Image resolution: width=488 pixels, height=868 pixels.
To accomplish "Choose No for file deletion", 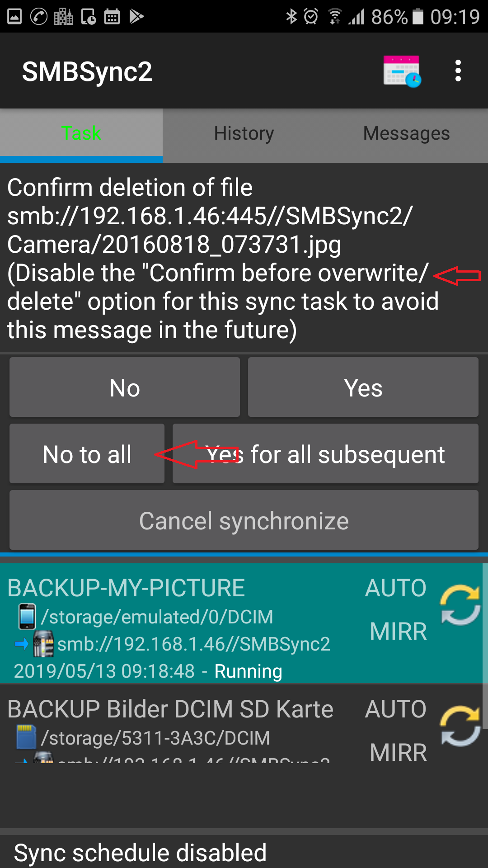I will (x=125, y=387).
